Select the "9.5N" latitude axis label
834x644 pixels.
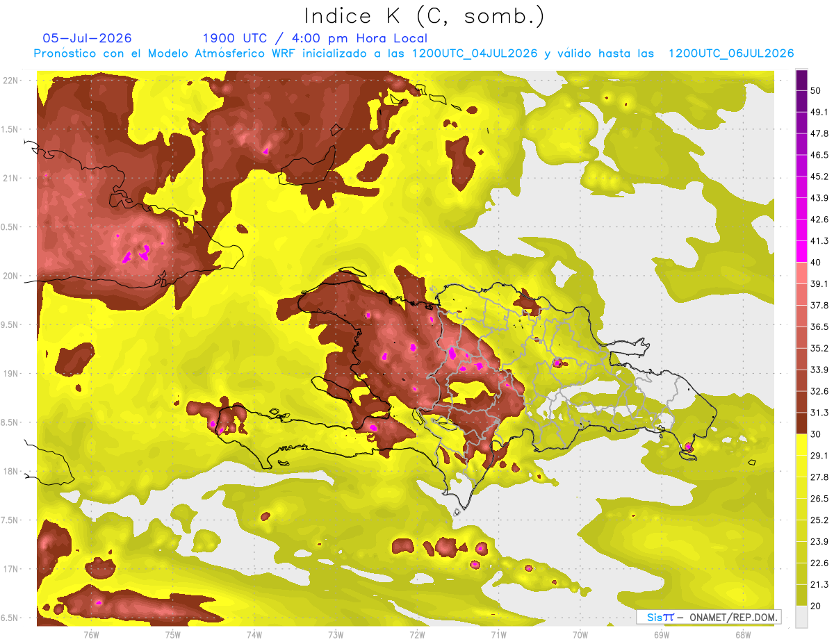[10, 324]
